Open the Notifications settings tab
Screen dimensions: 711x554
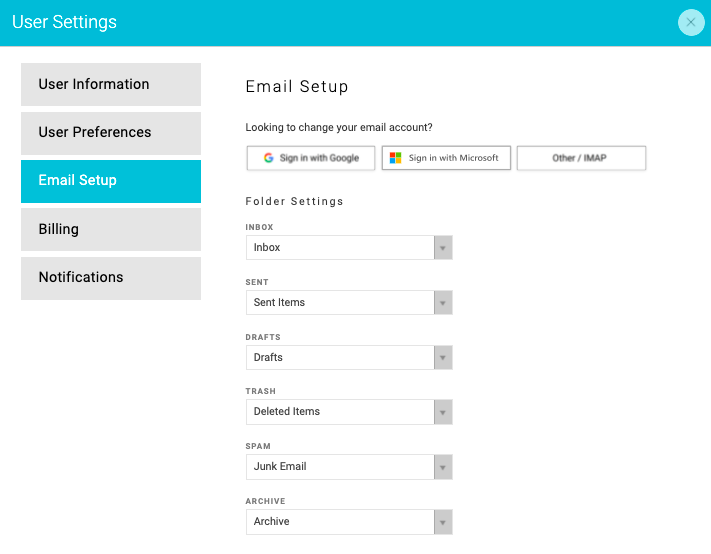coord(111,278)
